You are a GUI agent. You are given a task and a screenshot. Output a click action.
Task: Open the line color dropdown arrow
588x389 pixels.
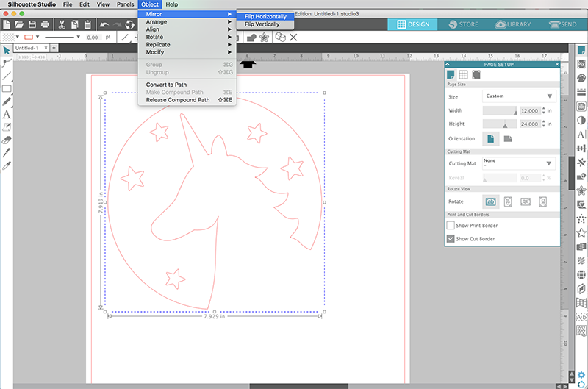[37, 37]
